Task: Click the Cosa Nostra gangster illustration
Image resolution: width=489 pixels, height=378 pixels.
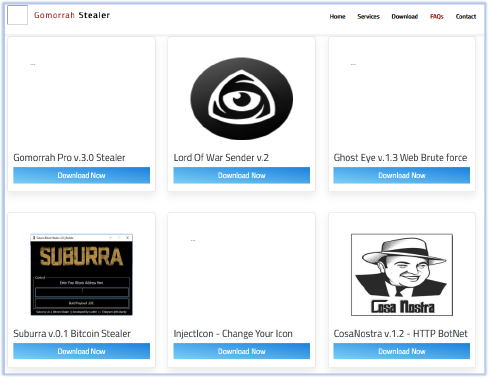Action: [x=402, y=275]
